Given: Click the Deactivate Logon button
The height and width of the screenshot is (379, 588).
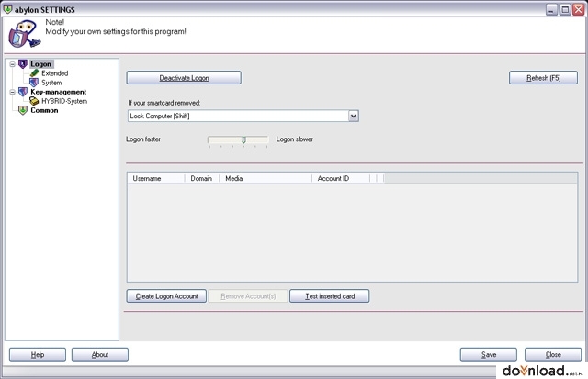Looking at the screenshot, I should click(x=184, y=78).
